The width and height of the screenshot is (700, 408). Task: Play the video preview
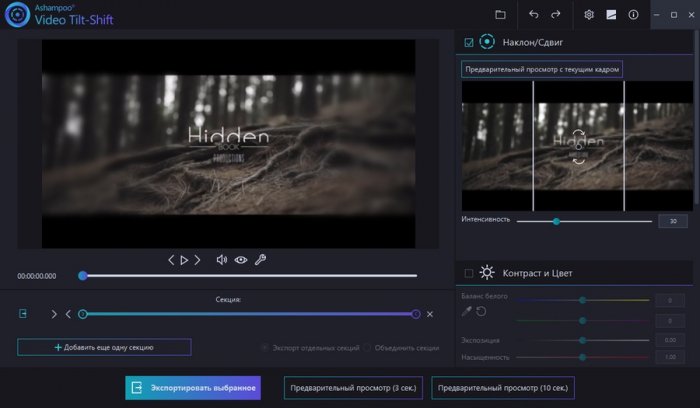[184, 260]
